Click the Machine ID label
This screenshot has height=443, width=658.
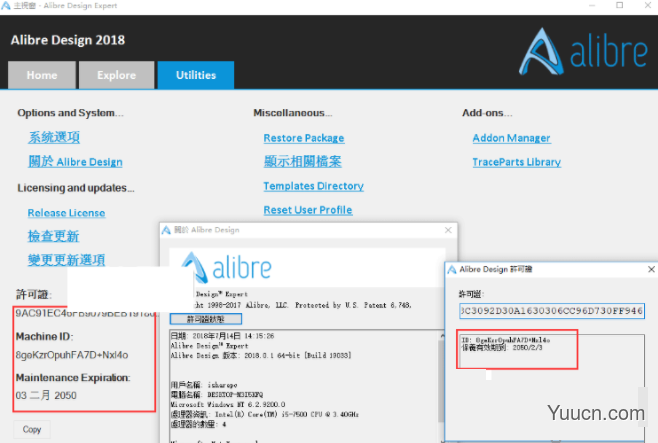(44, 336)
